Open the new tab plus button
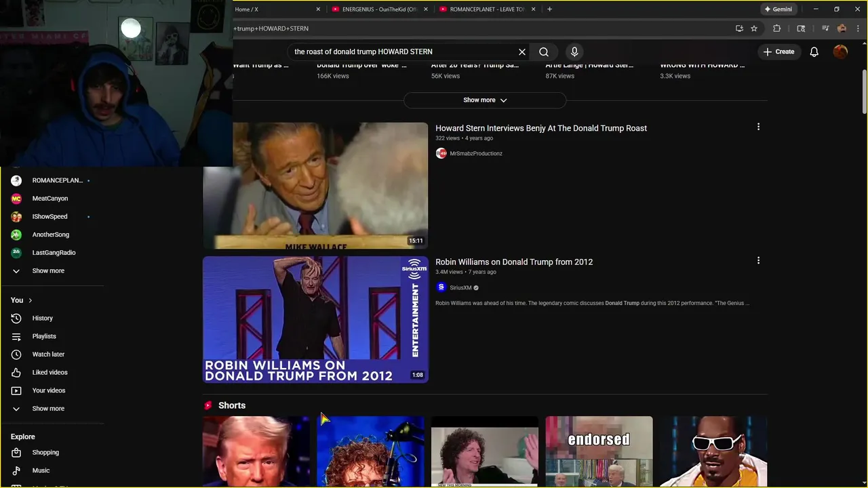868x488 pixels. point(549,9)
